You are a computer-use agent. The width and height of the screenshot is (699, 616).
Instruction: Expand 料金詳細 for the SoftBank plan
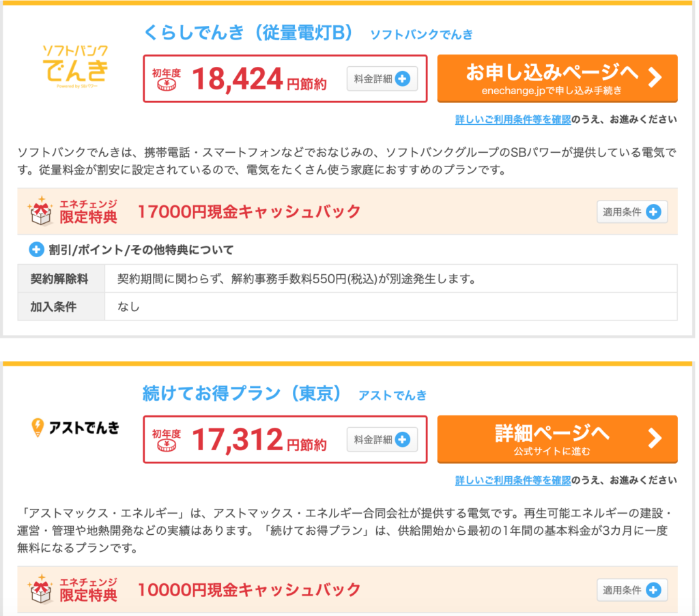(382, 79)
